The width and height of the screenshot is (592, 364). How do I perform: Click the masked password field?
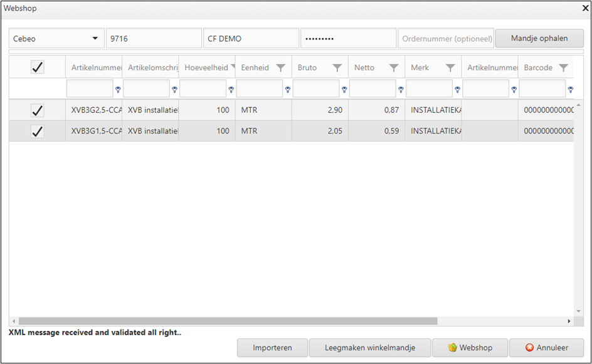coord(349,38)
